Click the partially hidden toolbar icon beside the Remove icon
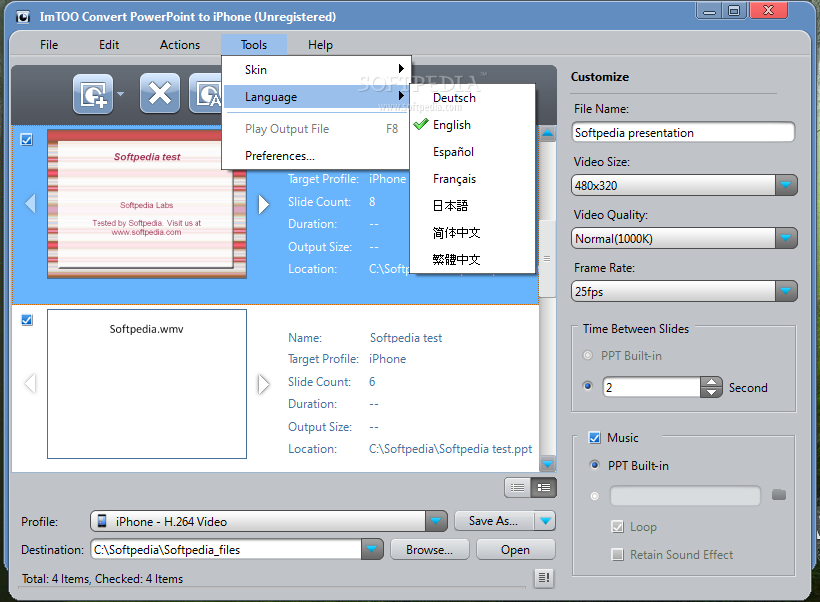This screenshot has height=602, width=820. (x=206, y=94)
